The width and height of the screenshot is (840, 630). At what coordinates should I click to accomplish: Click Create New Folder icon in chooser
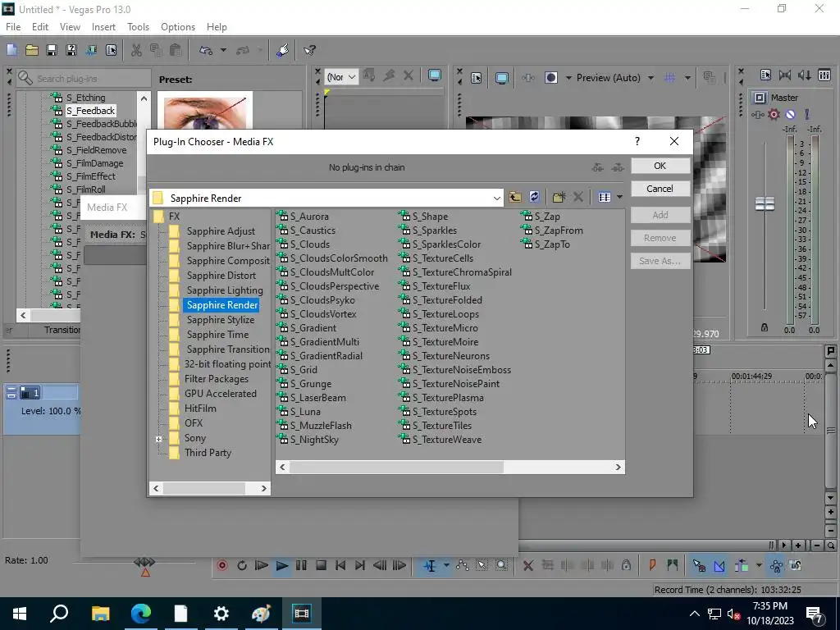[x=559, y=197]
